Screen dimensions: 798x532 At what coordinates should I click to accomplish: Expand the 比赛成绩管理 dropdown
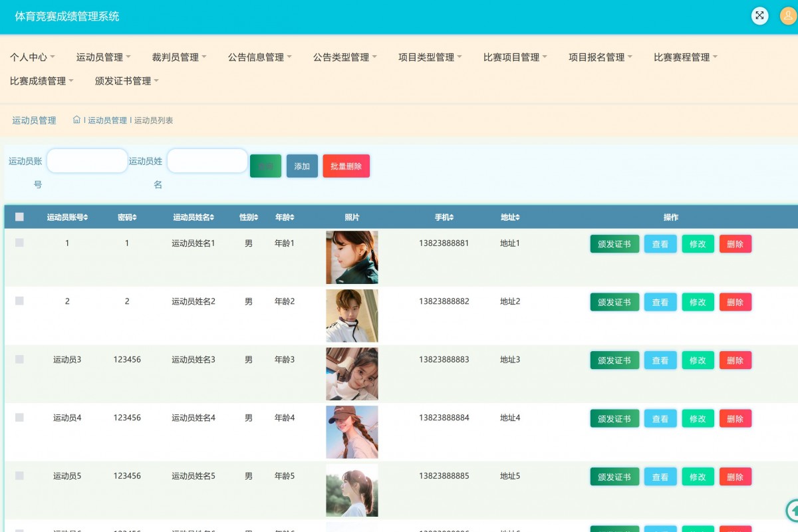click(x=42, y=81)
